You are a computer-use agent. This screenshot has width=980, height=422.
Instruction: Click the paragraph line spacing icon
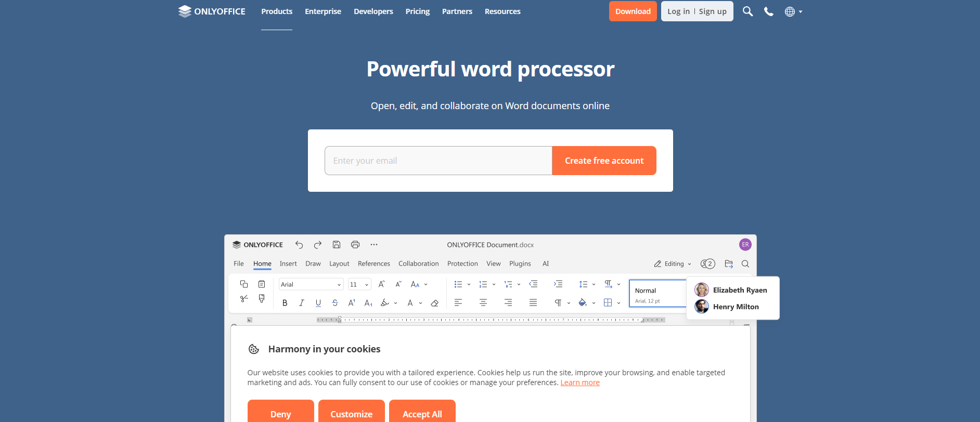point(583,284)
